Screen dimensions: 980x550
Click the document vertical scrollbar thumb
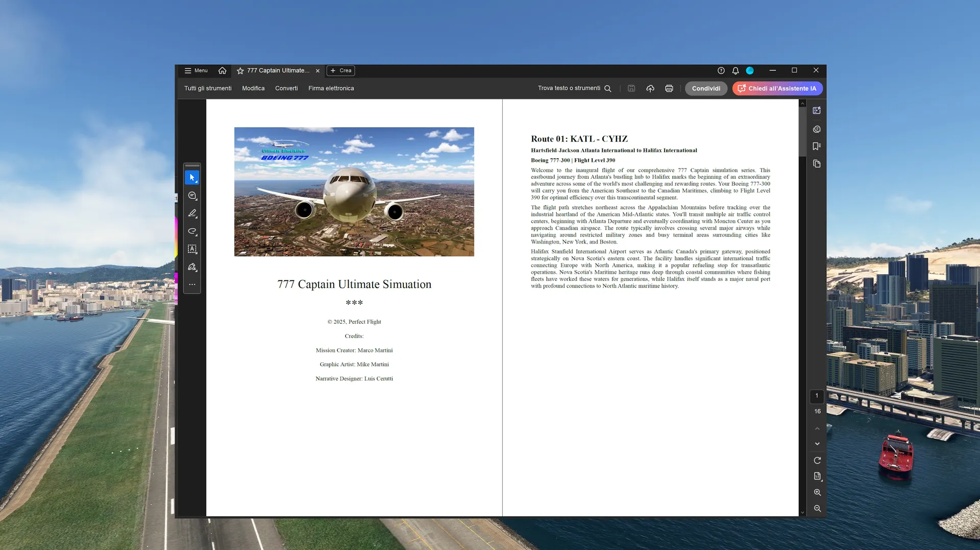click(802, 132)
